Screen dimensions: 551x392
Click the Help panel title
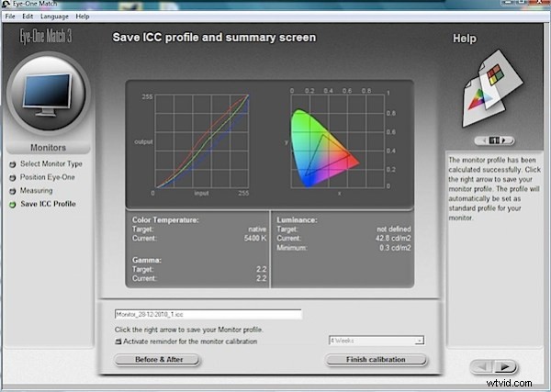pyautogui.click(x=464, y=39)
